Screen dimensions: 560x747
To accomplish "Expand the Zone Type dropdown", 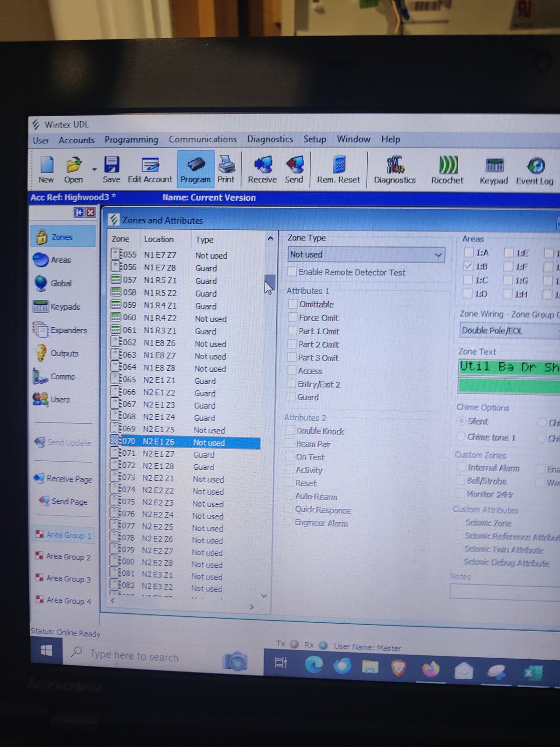I will pos(438,255).
